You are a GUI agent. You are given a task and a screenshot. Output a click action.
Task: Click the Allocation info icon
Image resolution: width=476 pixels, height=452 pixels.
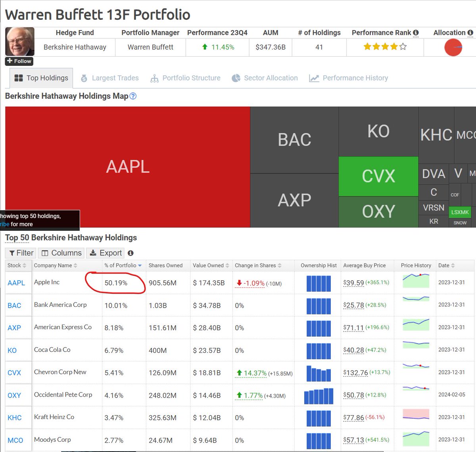[470, 33]
